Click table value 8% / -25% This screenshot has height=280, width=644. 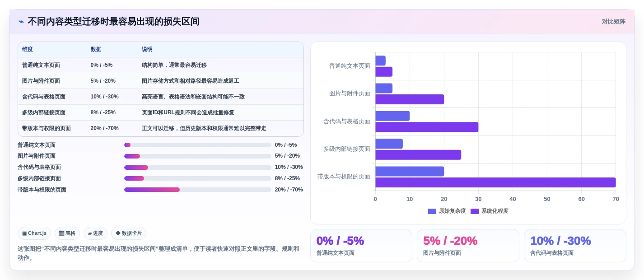click(103, 112)
